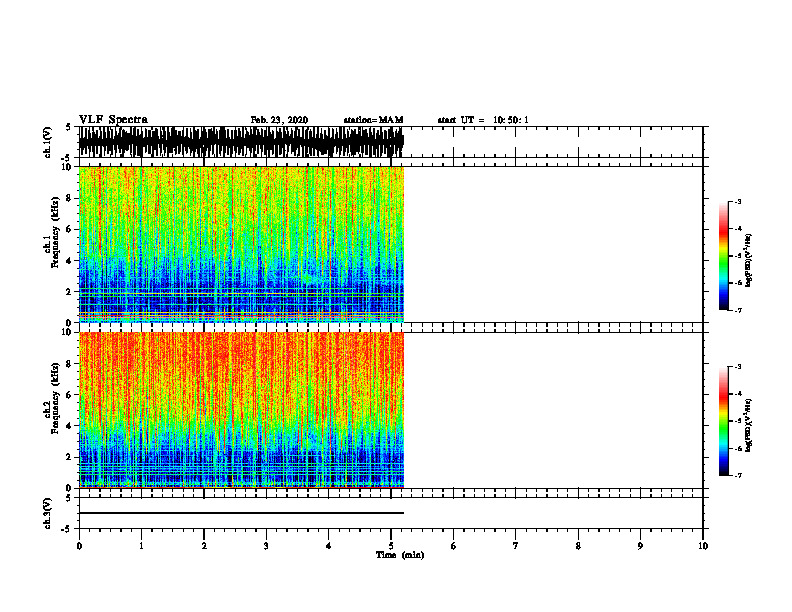792x612 pixels.
Task: Click the ch.1 color bar log(PSD) units label
Action: [749, 260]
